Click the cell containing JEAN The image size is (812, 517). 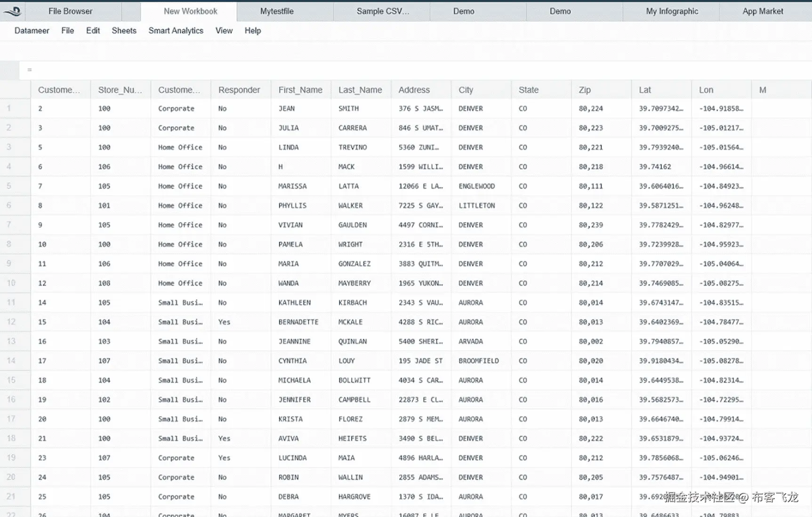pyautogui.click(x=301, y=109)
